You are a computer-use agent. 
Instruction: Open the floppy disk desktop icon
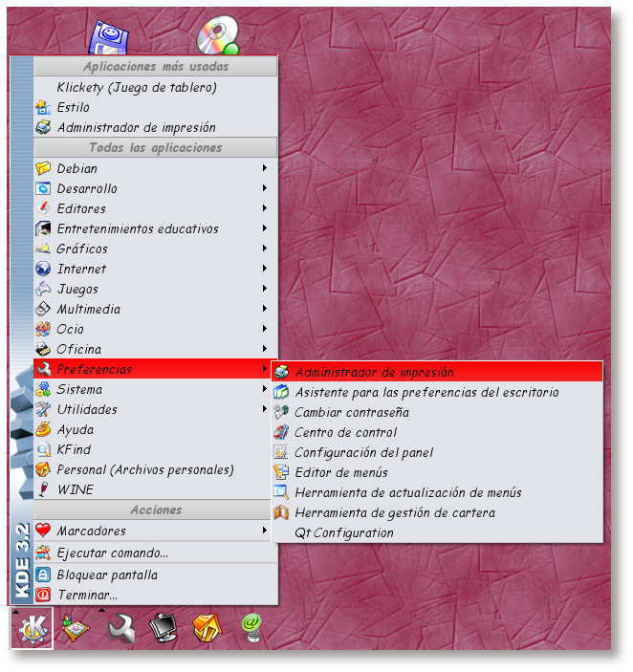[108, 38]
